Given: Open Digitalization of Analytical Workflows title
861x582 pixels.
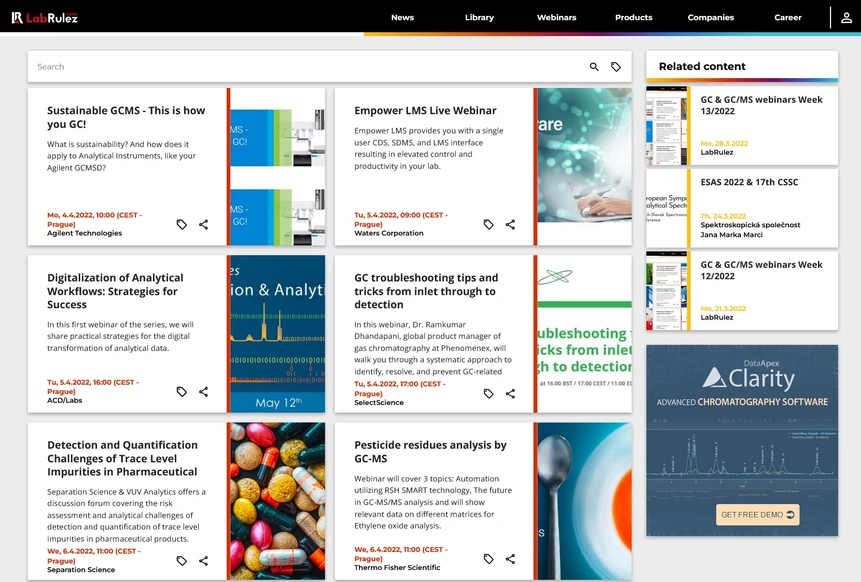Looking at the screenshot, I should pos(115,291).
